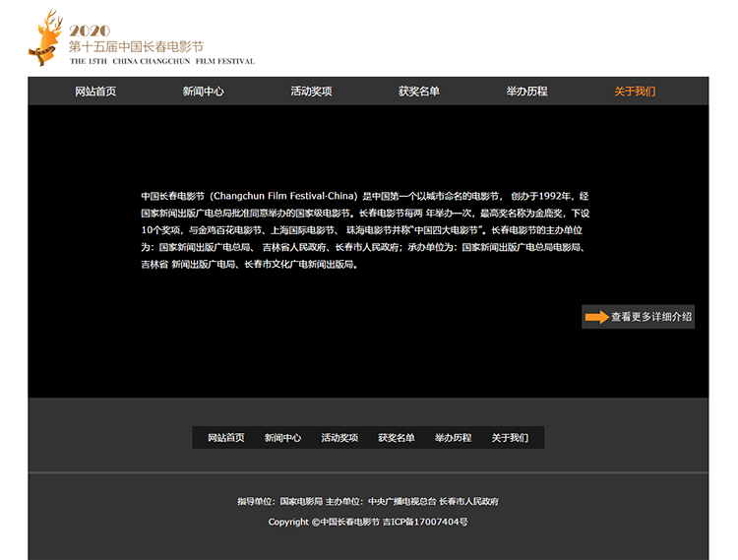Screen dimensions: 738x560
Task: Go to 新闻中心 in the top navigation
Action: 204,92
